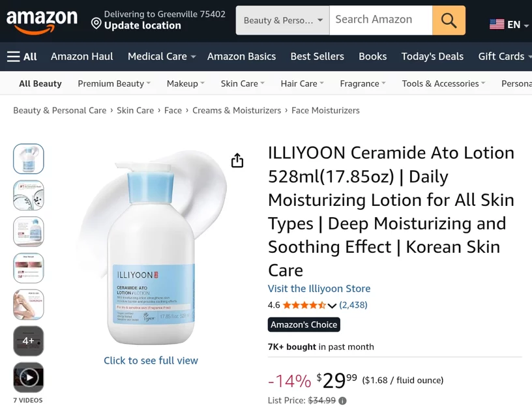Open the 2,438 reviews link
The height and width of the screenshot is (408, 532).
353,305
